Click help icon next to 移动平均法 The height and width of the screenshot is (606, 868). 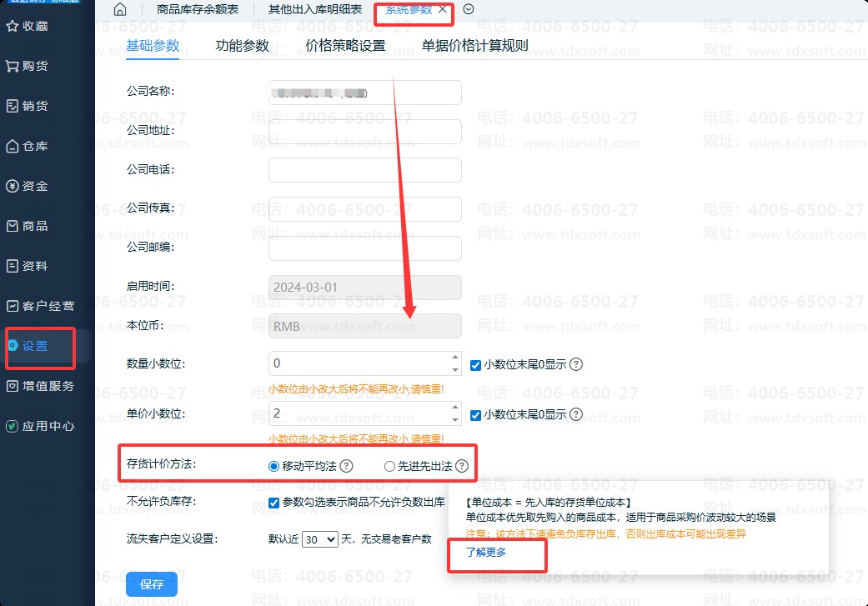[x=347, y=466]
